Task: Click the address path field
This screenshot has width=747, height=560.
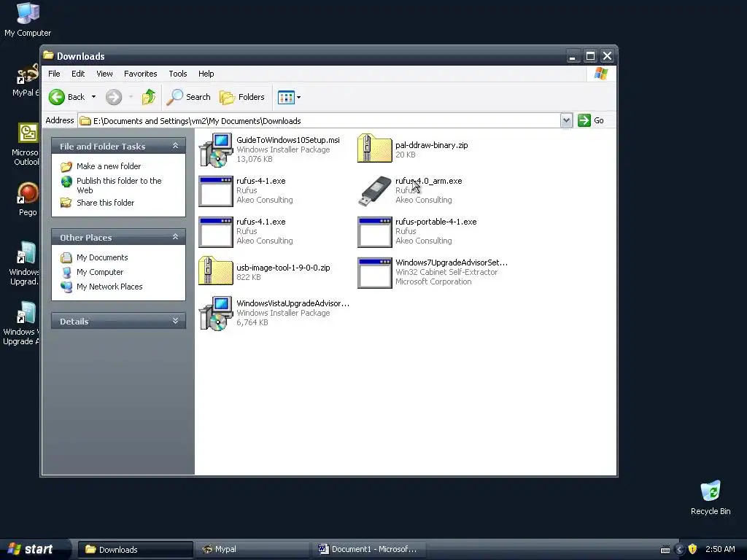Action: click(320, 121)
